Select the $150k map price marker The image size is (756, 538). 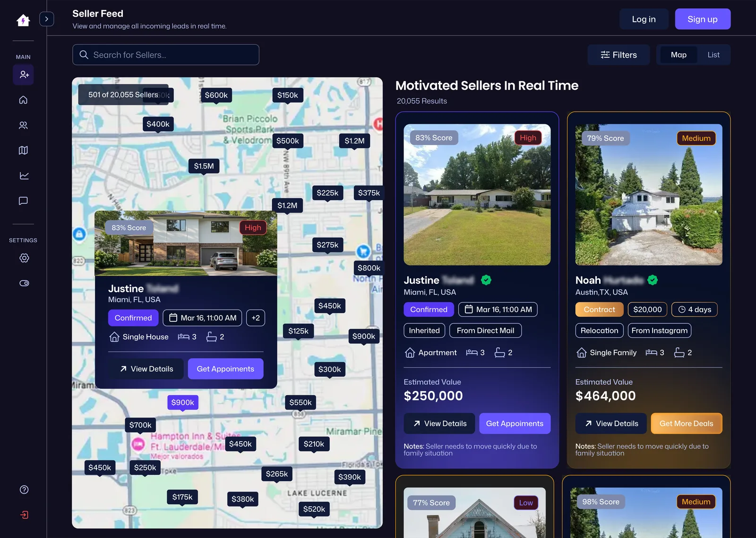pos(288,95)
